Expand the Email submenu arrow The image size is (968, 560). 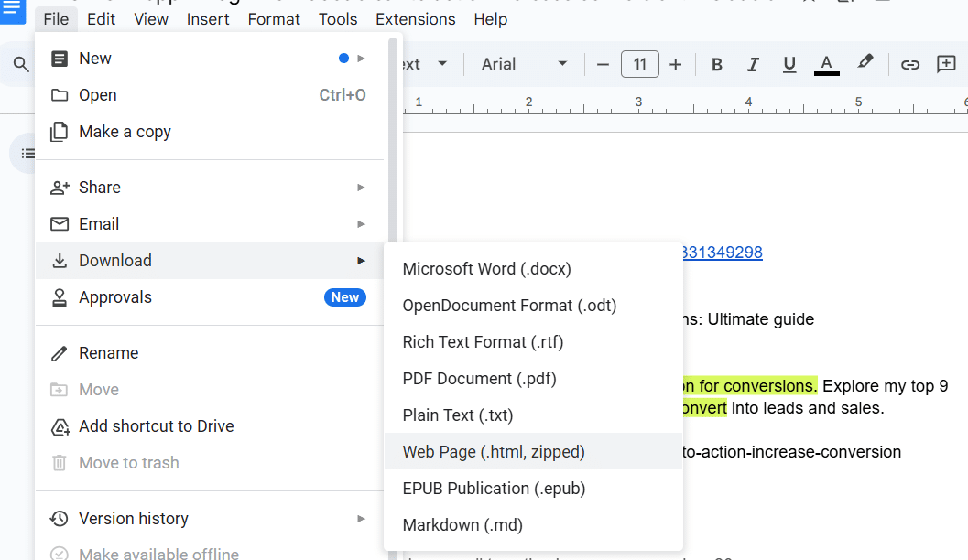click(x=361, y=224)
